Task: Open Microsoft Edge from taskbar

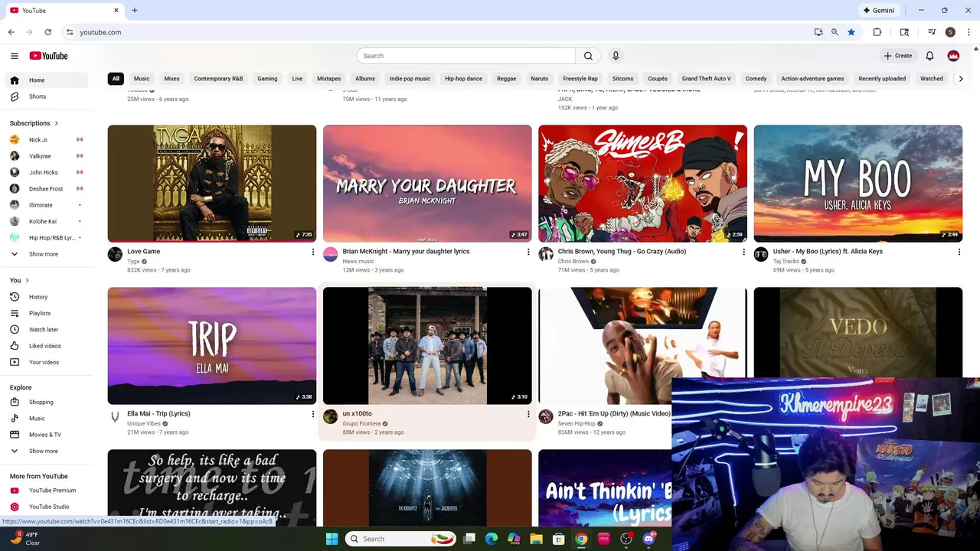Action: tap(492, 539)
